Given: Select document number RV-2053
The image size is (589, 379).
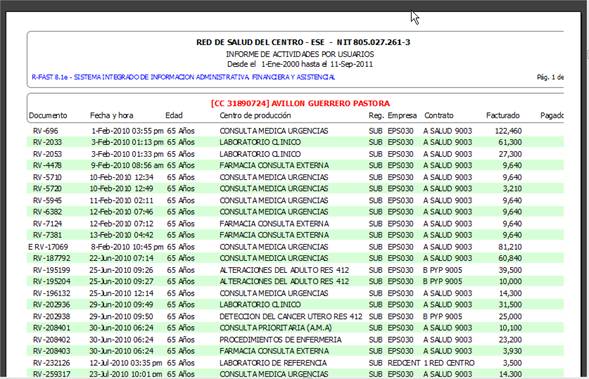Looking at the screenshot, I should coord(47,154).
